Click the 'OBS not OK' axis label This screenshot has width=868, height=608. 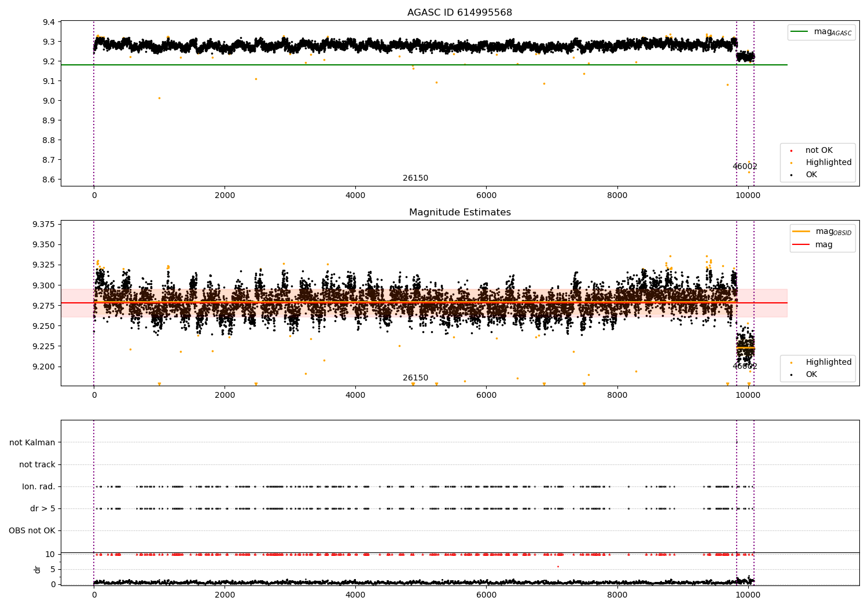click(32, 531)
